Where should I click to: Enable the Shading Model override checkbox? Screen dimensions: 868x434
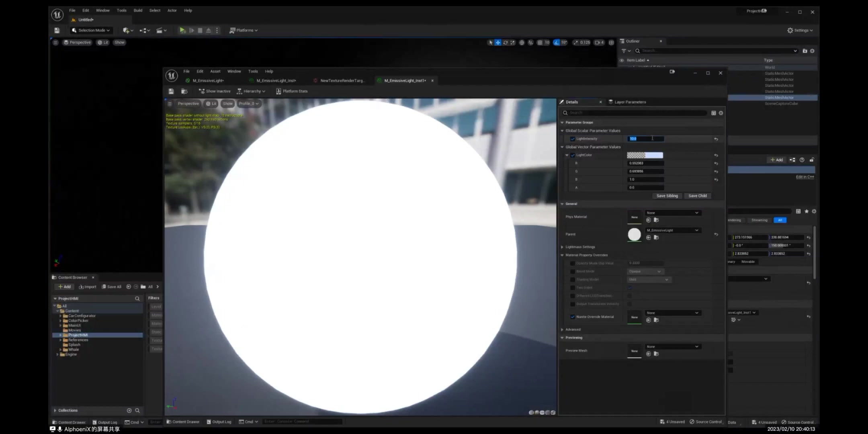573,280
